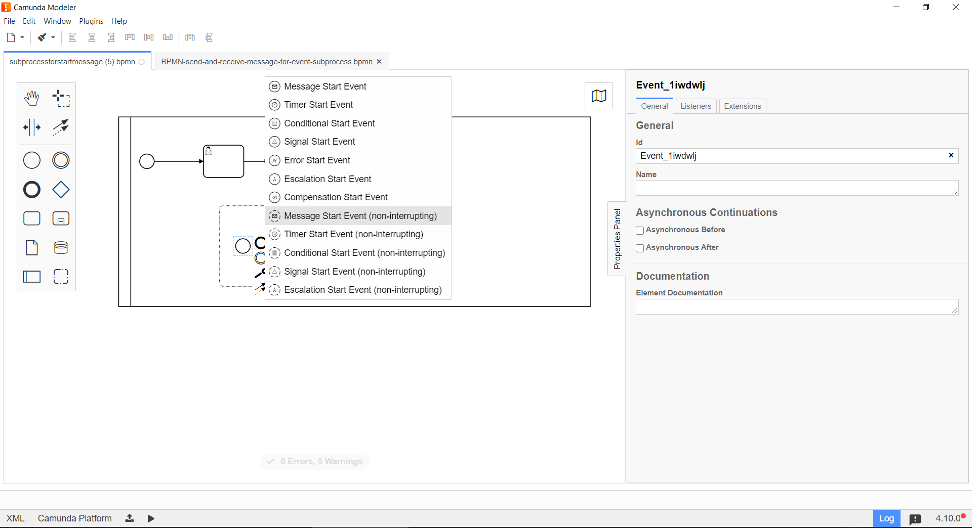Image resolution: width=980 pixels, height=528 pixels.
Task: Choose Signal Start Event option
Action: coord(358,142)
